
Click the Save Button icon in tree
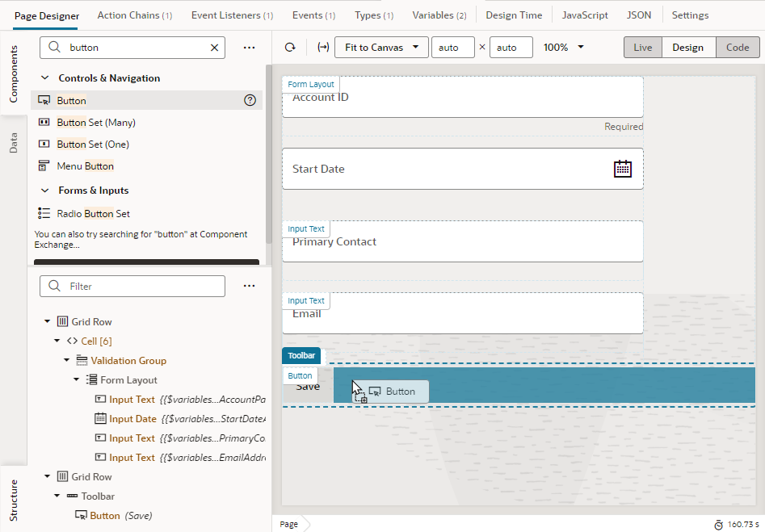(x=81, y=515)
